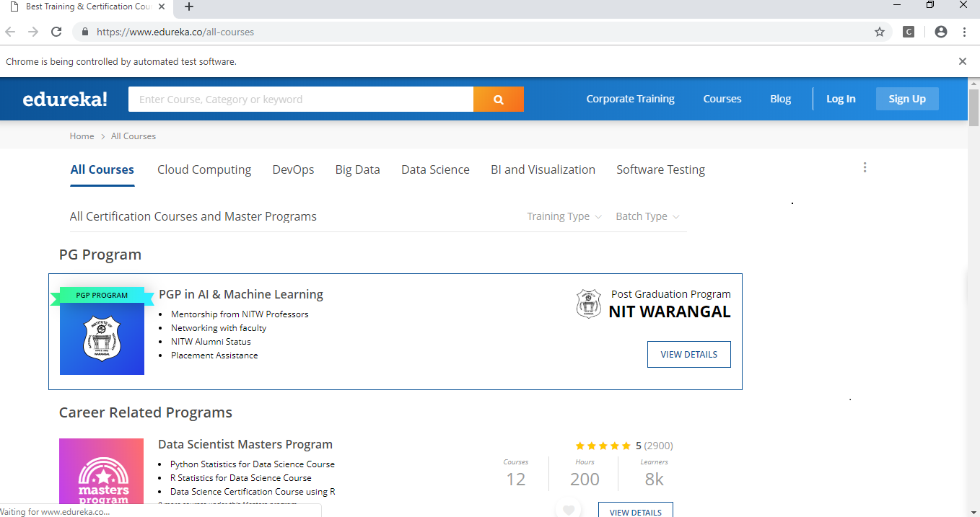Click the Sign Up button
This screenshot has width=980, height=517.
click(x=906, y=99)
